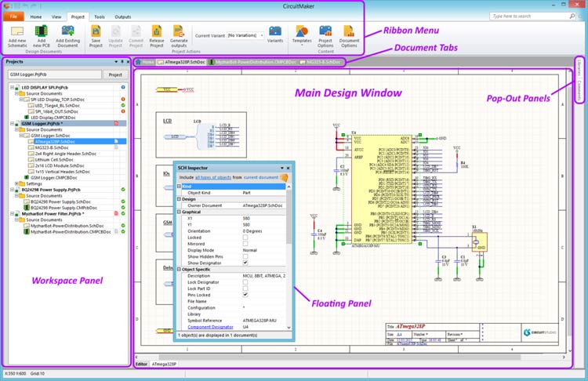Click the Project button in Projects panel
Image resolution: width=588 pixels, height=381 pixels.
115,74
